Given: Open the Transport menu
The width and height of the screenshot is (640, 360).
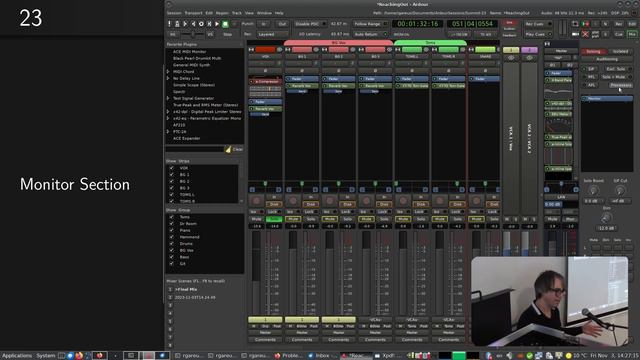Looking at the screenshot, I should [193, 13].
